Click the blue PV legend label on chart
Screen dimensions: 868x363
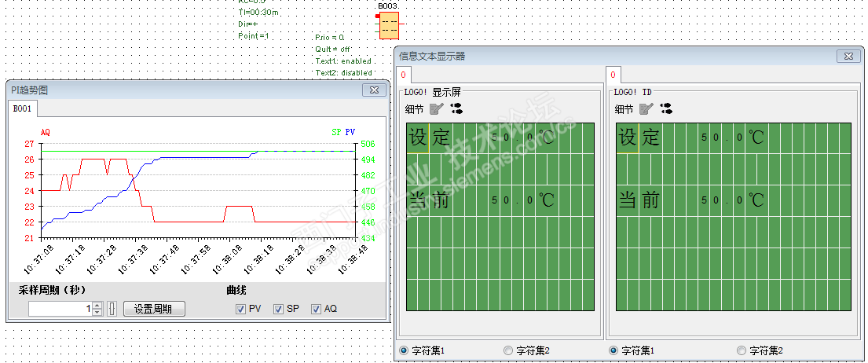(350, 132)
